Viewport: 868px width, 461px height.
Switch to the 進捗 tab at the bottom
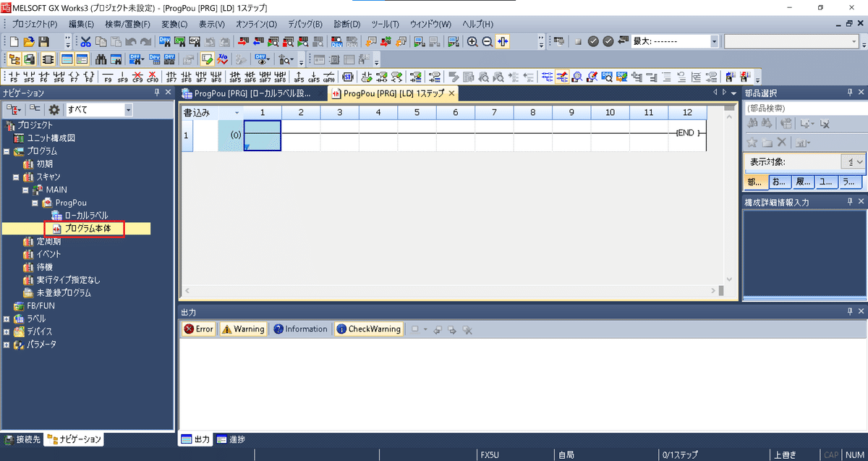(231, 439)
